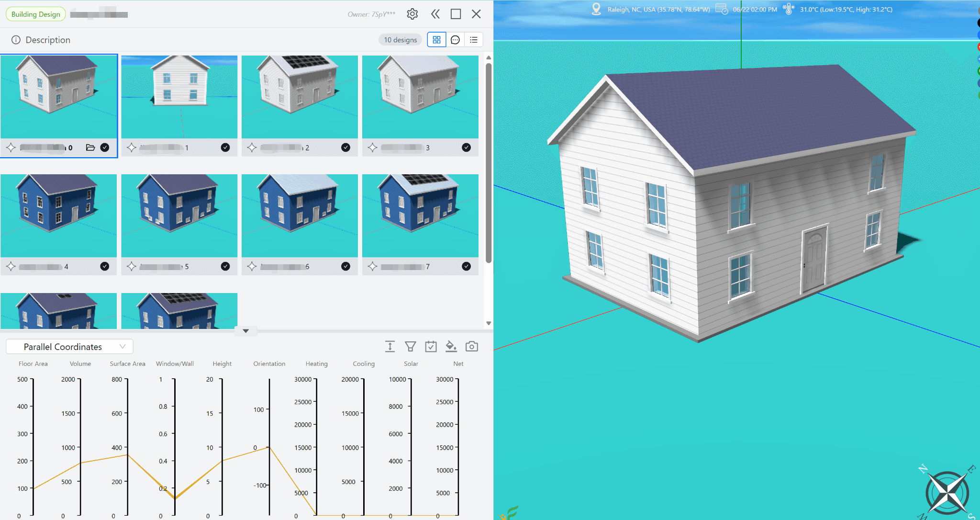Click the location pin icon for Raleigh
The image size is (980, 520).
596,9
